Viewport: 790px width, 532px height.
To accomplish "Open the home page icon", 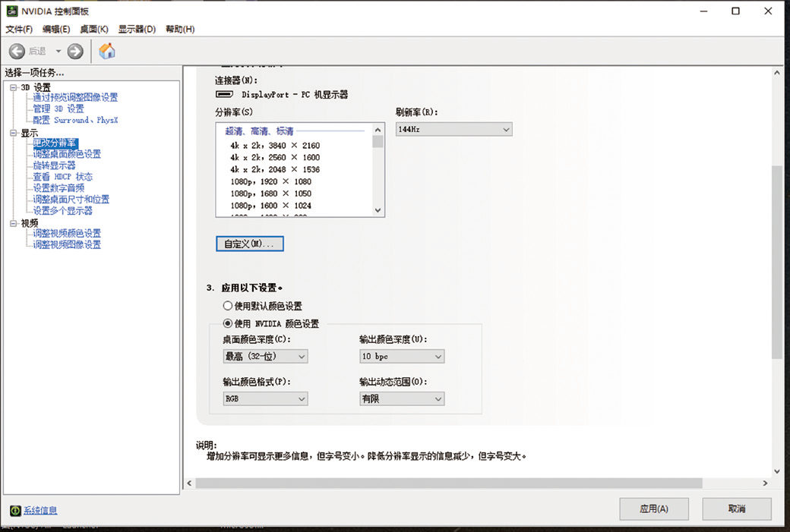I will (x=107, y=51).
